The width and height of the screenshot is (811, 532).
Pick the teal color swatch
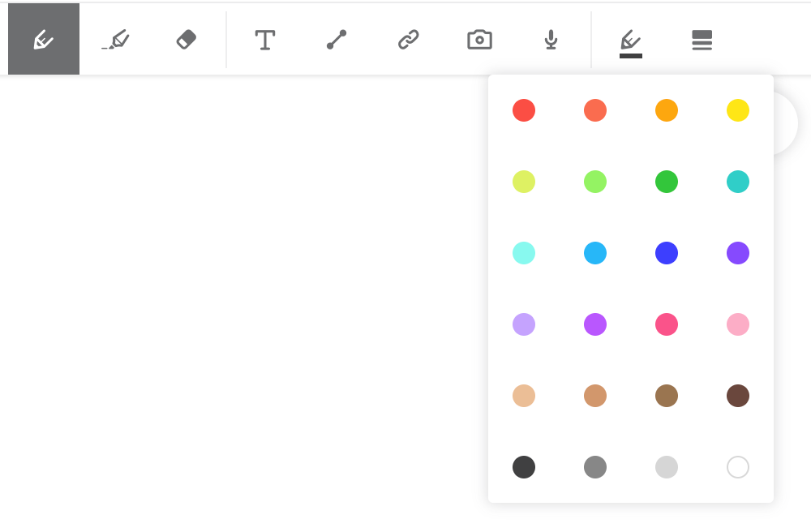(x=738, y=182)
